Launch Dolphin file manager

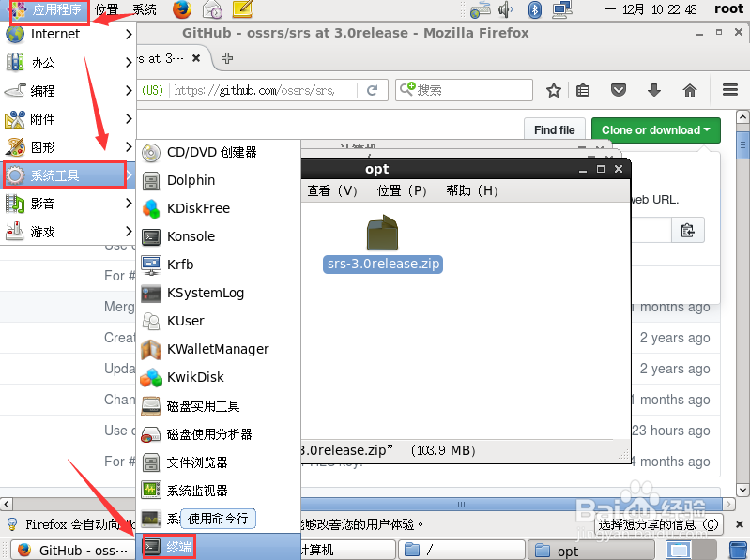218,180
